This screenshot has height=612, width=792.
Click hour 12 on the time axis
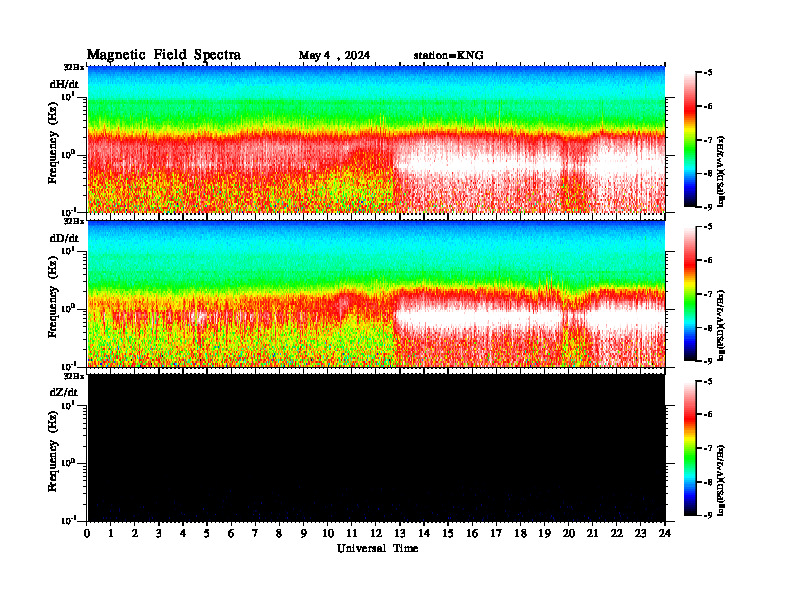[x=376, y=534]
